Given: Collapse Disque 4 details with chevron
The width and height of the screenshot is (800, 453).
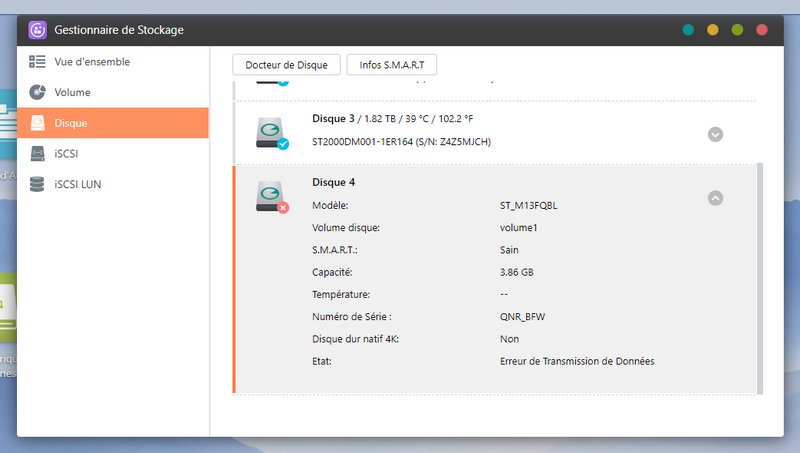Looking at the screenshot, I should pyautogui.click(x=715, y=198).
